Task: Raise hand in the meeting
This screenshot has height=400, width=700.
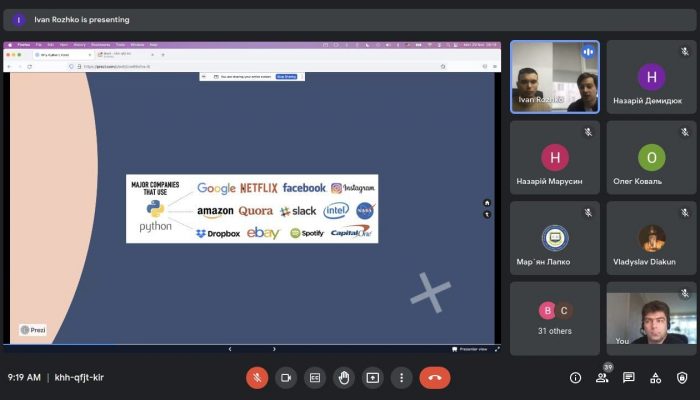Action: (344, 377)
